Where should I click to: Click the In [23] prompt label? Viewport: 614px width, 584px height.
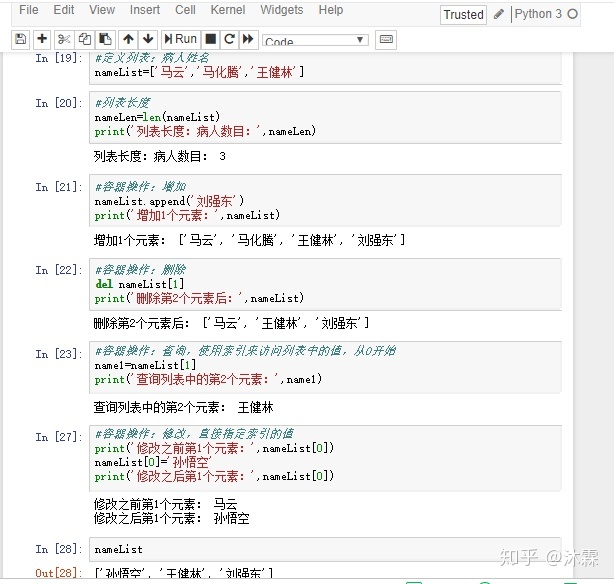click(59, 354)
